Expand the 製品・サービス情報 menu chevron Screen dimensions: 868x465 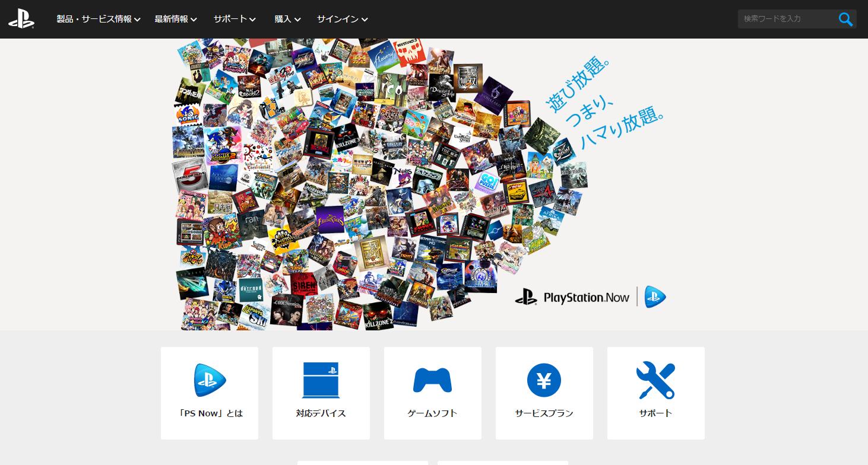point(137,20)
